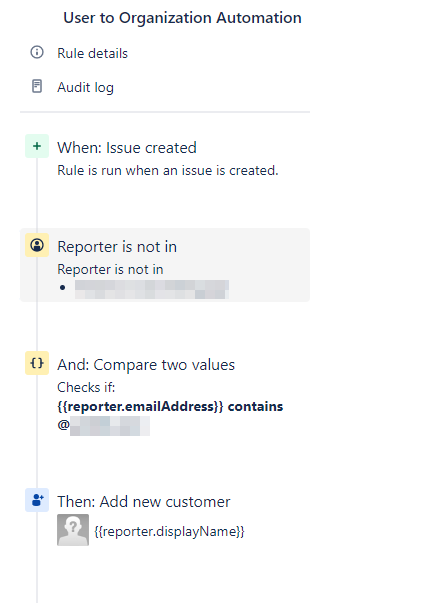The height and width of the screenshot is (603, 443).
Task: Select the green plus trigger icon
Action: coord(37,146)
